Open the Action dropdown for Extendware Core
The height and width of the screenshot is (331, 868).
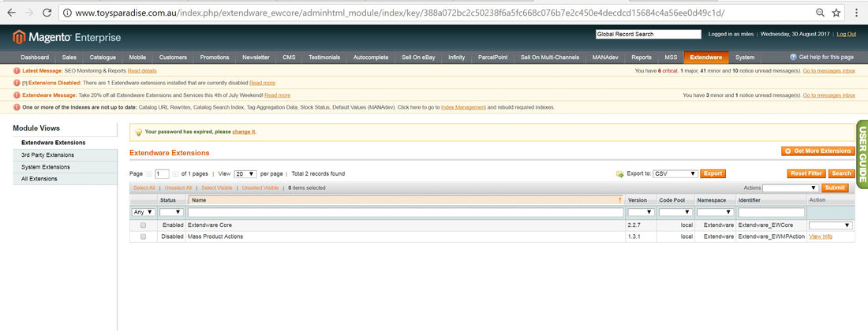point(830,225)
